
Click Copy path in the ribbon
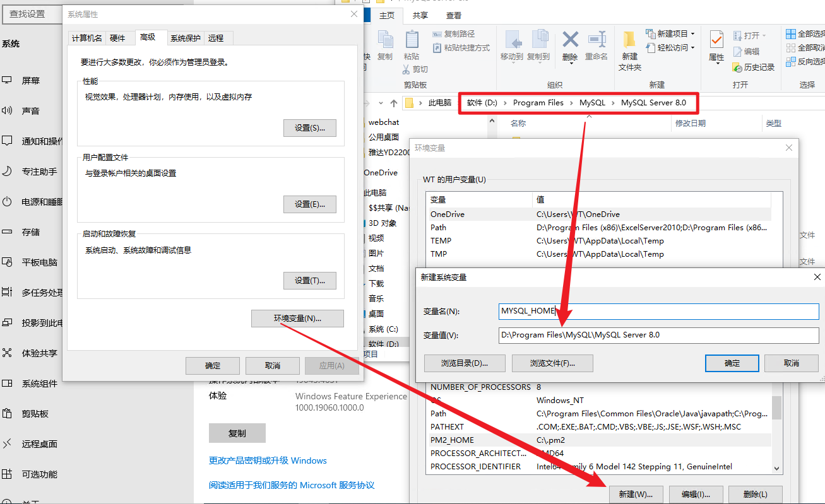(x=454, y=34)
